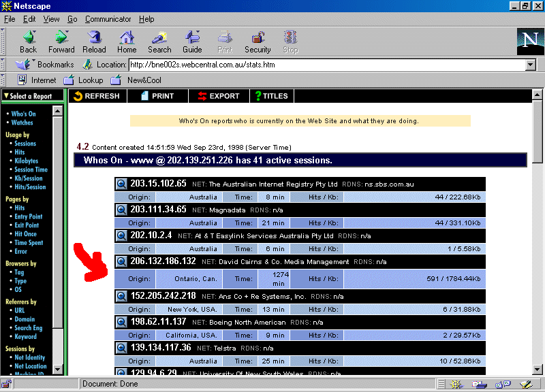Open the Watches report link
This screenshot has height=392, width=545.
22,122
